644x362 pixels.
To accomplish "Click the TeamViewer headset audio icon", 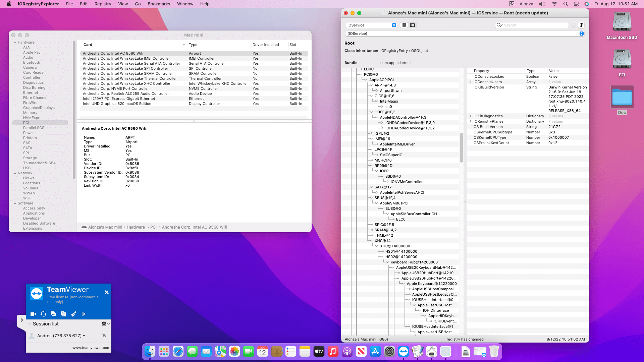I will pos(43,314).
